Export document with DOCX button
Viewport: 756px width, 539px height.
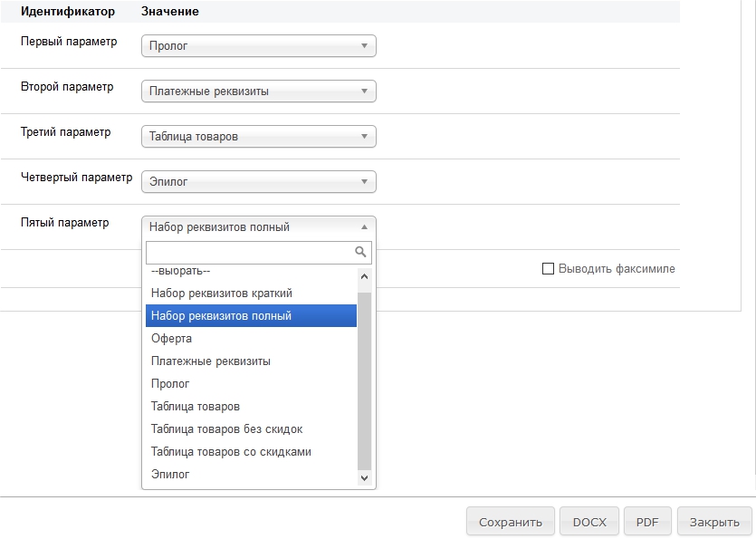coord(589,522)
